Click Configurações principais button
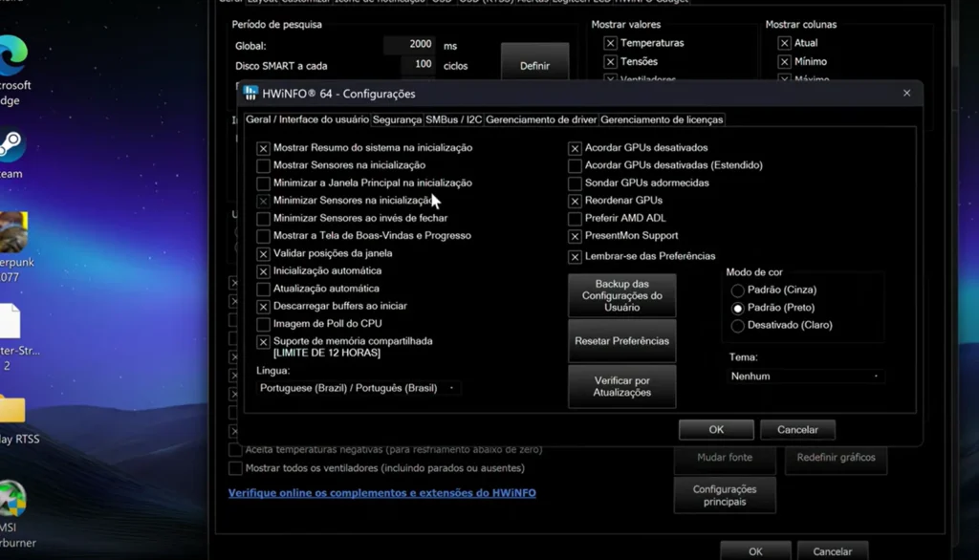Viewport: 979px width, 560px height. 725,495
